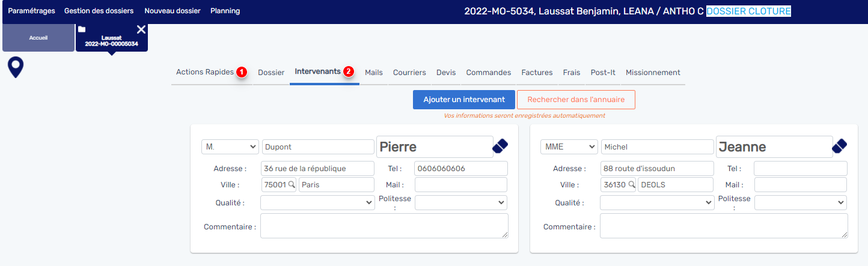Close the Laussat dossier tab
Image resolution: width=868 pixels, height=266 pixels.
[141, 29]
